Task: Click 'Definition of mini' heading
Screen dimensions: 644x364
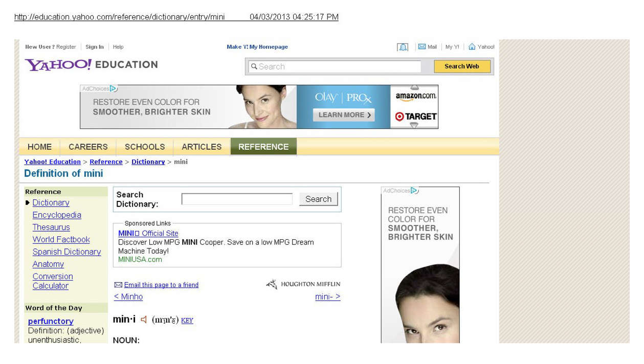Action: point(63,173)
